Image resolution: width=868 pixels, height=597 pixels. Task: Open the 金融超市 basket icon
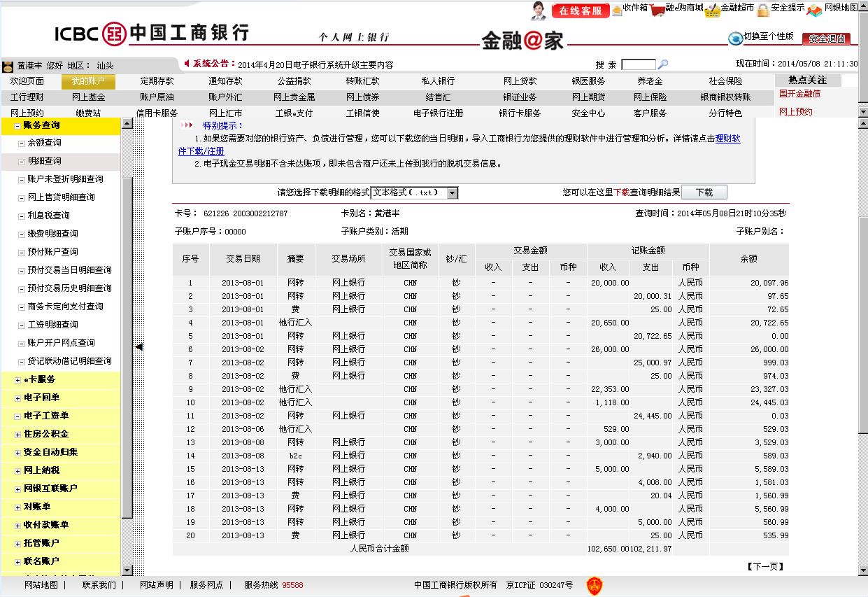pos(713,10)
